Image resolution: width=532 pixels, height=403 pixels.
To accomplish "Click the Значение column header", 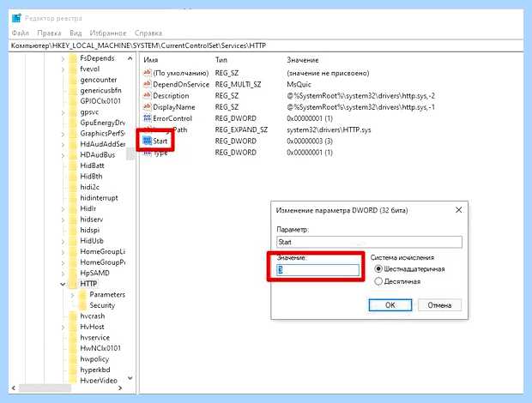I will 303,60.
